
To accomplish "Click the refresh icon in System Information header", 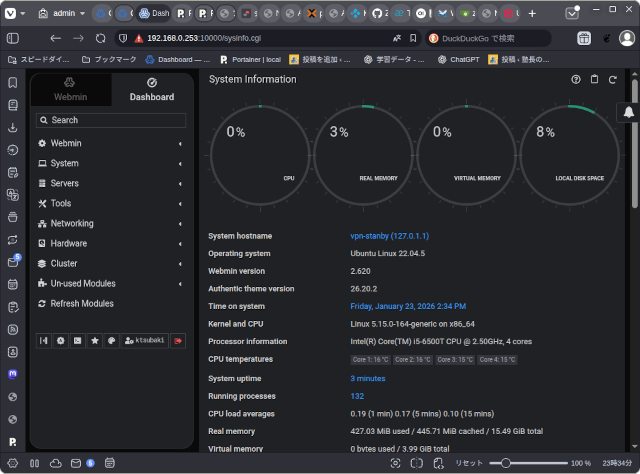I will click(x=613, y=79).
